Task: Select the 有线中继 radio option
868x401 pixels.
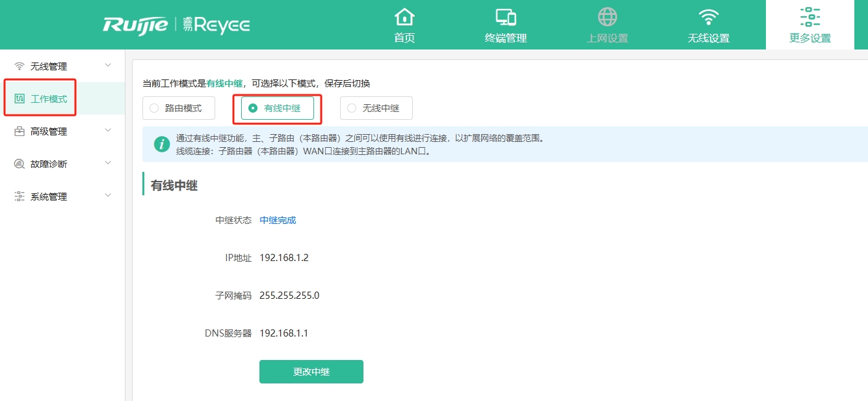Action: click(x=253, y=108)
